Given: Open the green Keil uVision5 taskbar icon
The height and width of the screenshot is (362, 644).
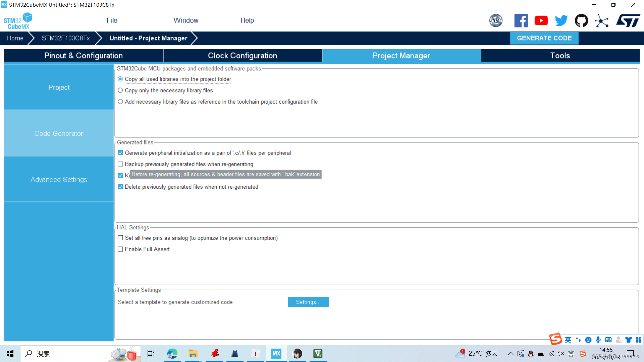Looking at the screenshot, I should point(318,353).
